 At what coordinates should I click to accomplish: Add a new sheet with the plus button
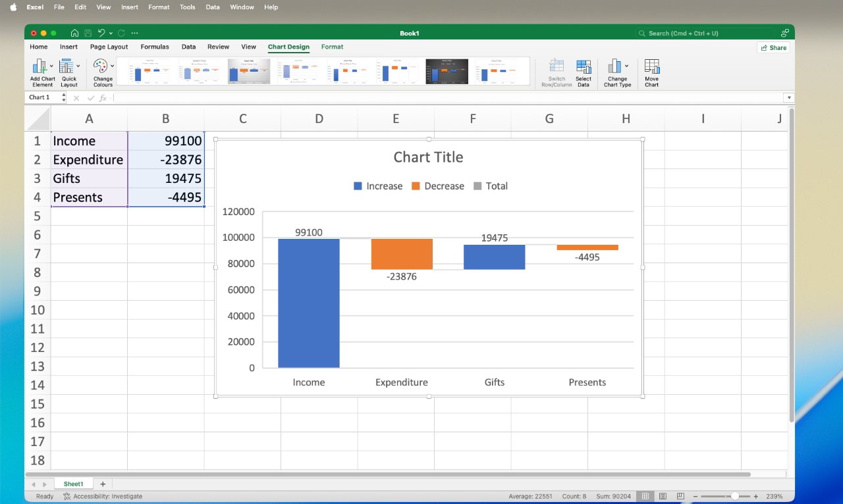103,484
